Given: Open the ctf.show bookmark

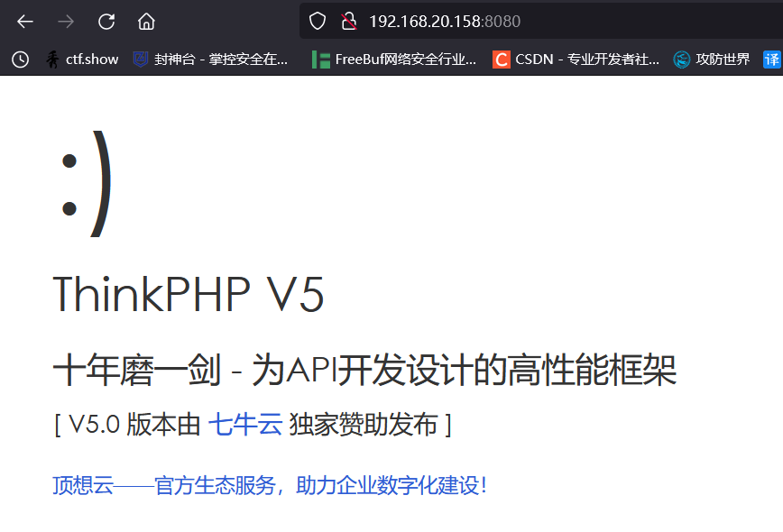Looking at the screenshot, I should (82, 60).
